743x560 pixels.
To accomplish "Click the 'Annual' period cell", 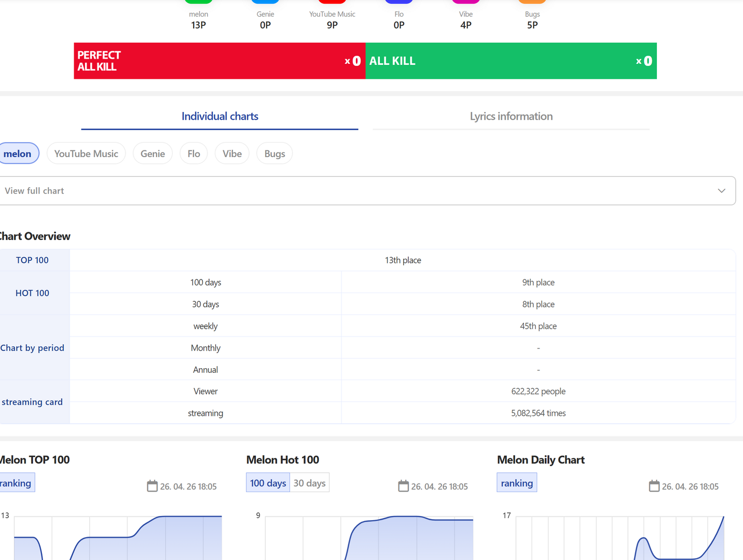I will tap(205, 369).
